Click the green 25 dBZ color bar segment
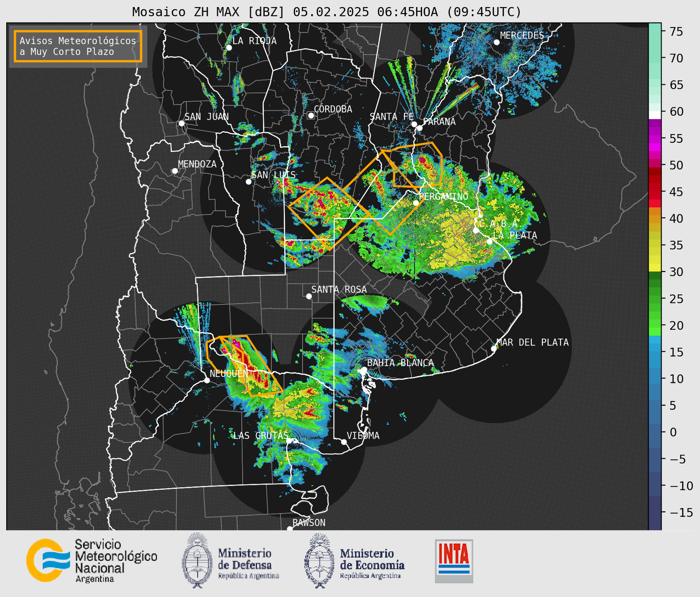The height and width of the screenshot is (597, 700). pos(655,298)
